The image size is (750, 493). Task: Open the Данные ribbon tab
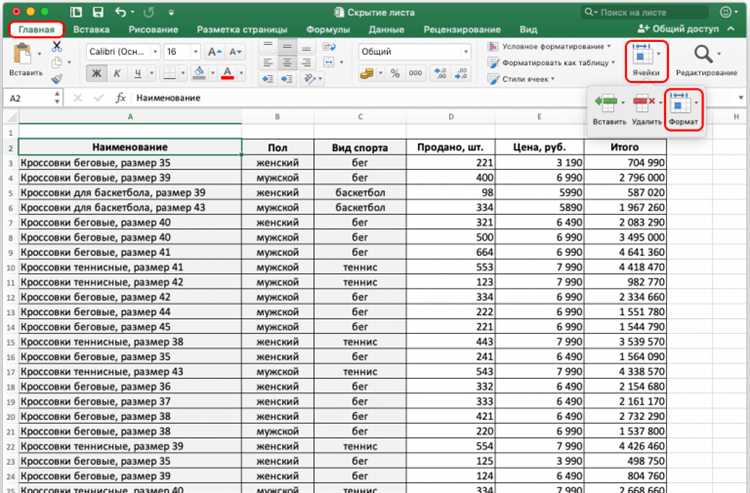(x=386, y=30)
